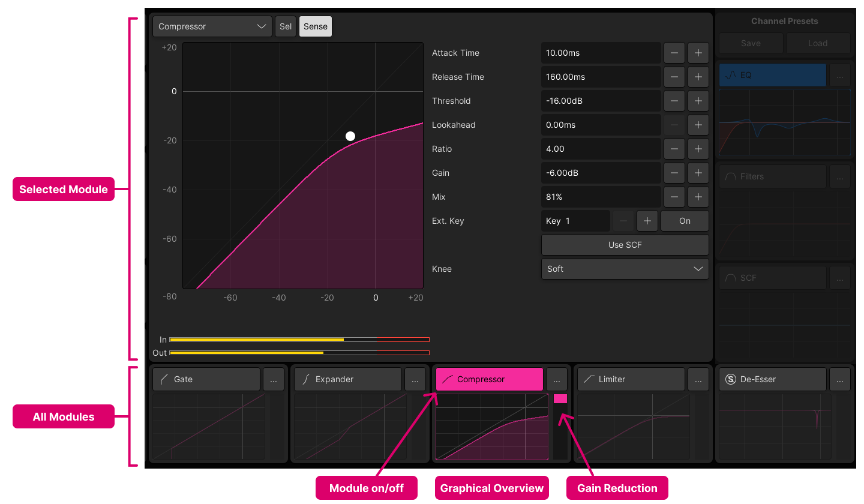Toggle the Sense button

tap(315, 26)
